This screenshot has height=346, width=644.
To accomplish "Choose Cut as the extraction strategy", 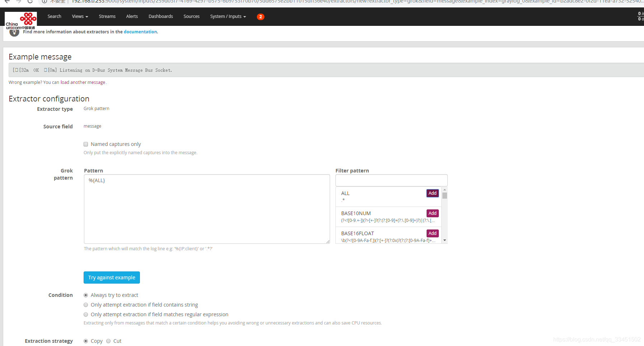I will click(x=108, y=341).
